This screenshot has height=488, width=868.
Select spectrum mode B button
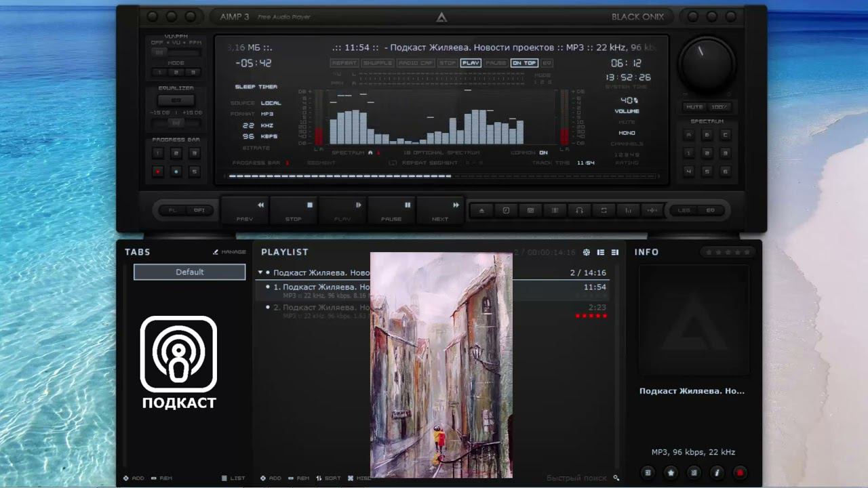tap(707, 135)
